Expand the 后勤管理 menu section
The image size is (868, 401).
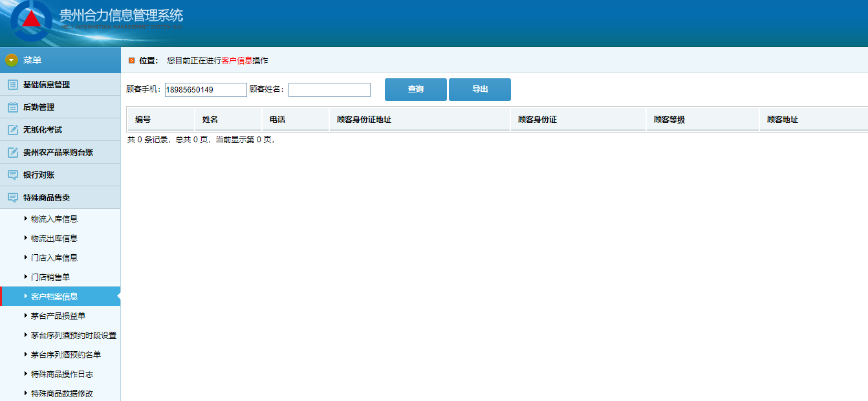[39, 107]
